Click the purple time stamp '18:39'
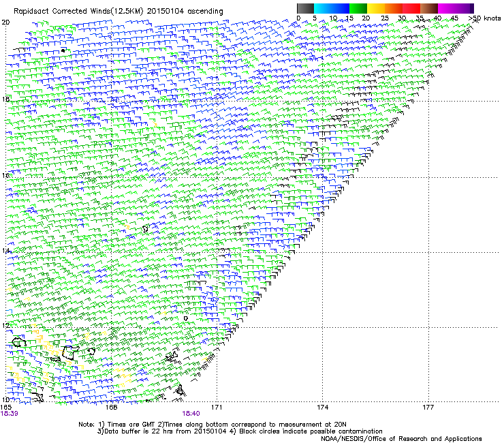 pos(10,414)
